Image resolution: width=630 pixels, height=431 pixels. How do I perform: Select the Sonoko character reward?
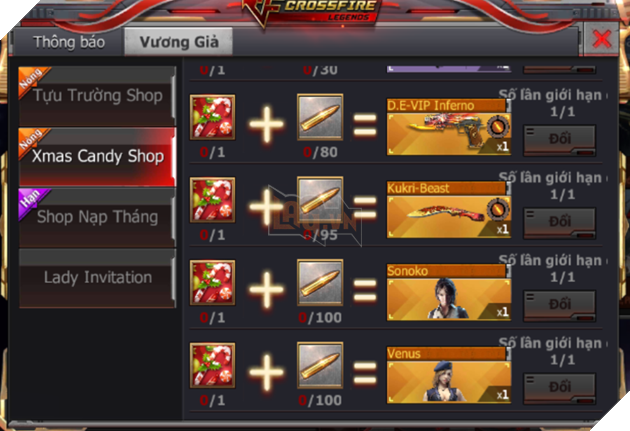pyautogui.click(x=449, y=292)
